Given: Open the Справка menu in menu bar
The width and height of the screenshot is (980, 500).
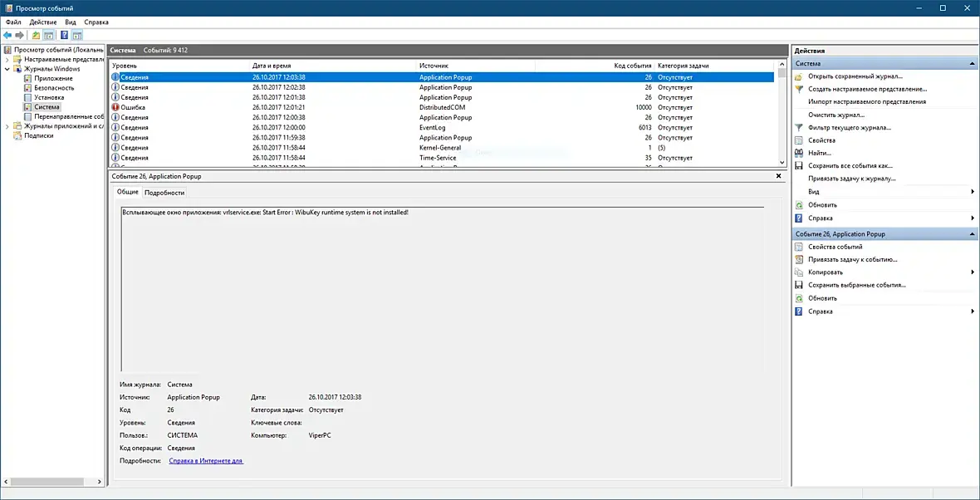Looking at the screenshot, I should (96, 22).
